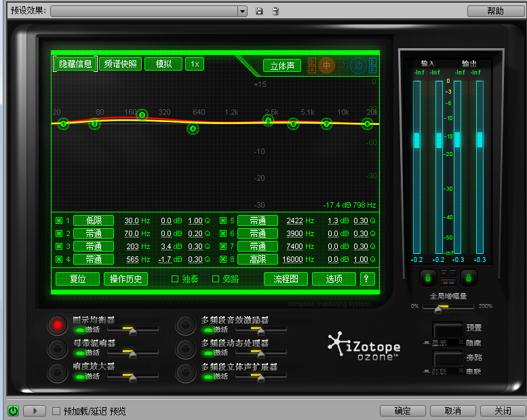Viewport: 527px width, 420px height.
Task: Open band 8 filter type 高限 selector
Action: [x=258, y=259]
